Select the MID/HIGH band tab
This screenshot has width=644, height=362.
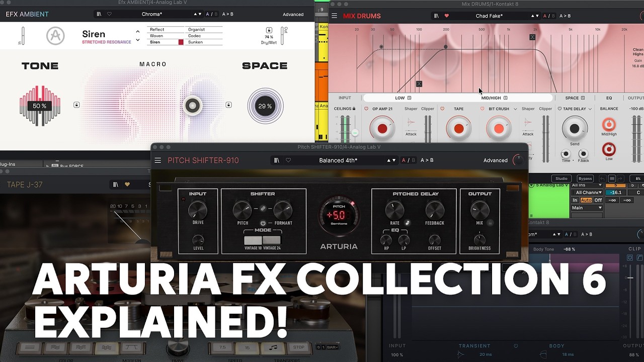pyautogui.click(x=491, y=98)
